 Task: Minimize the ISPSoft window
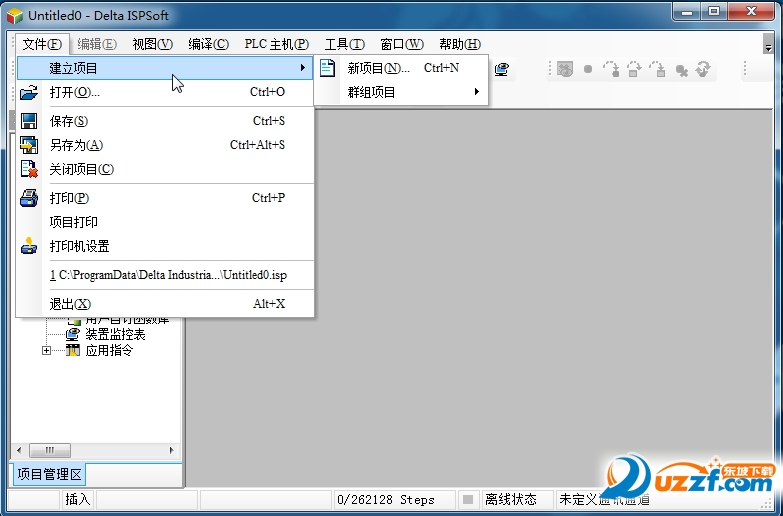[687, 12]
